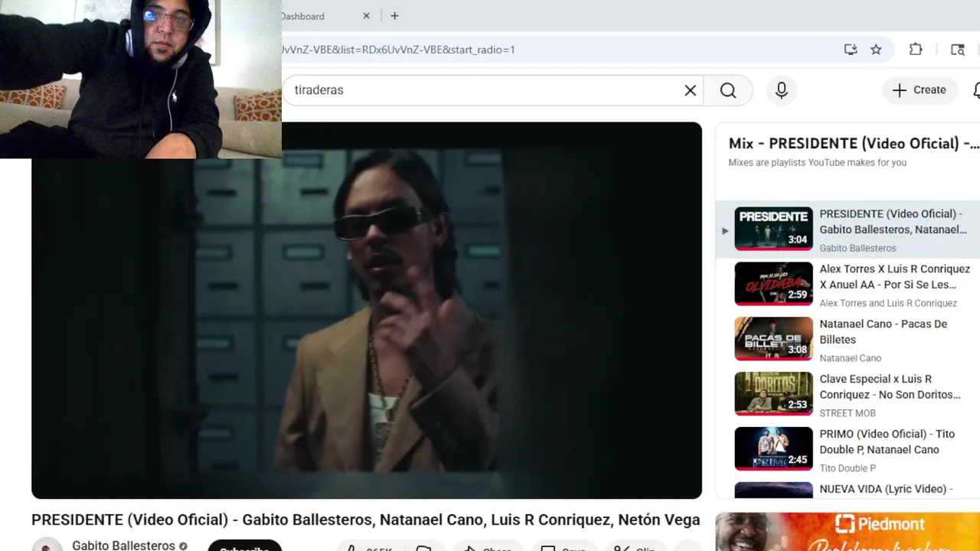
Task: Search with voice using the microphone
Action: 781,90
